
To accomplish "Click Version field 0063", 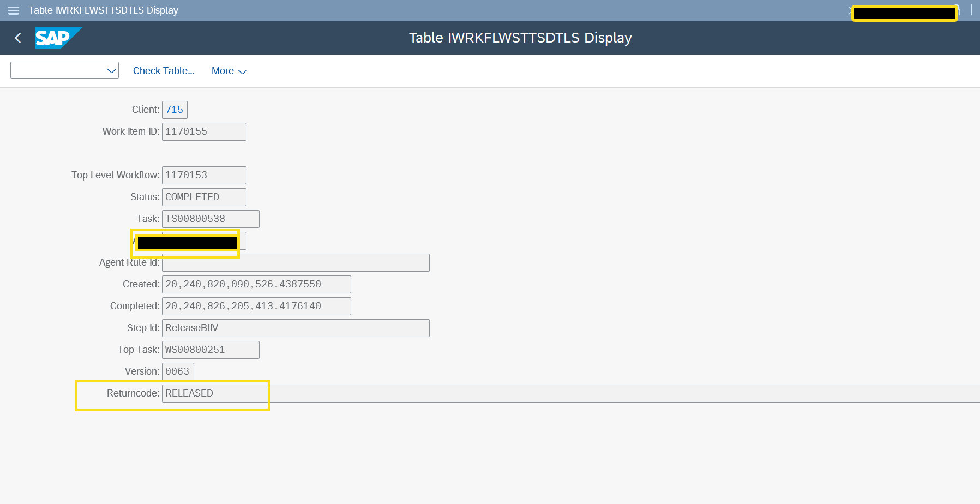I will pyautogui.click(x=178, y=371).
